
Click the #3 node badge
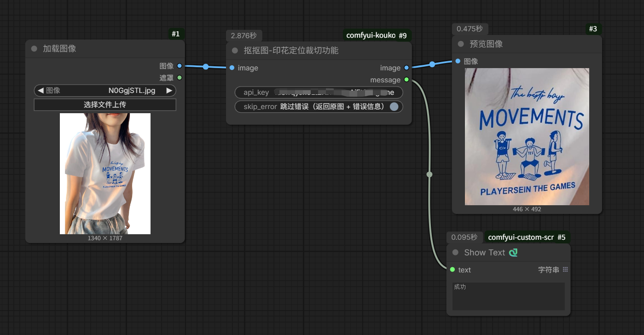(x=593, y=29)
